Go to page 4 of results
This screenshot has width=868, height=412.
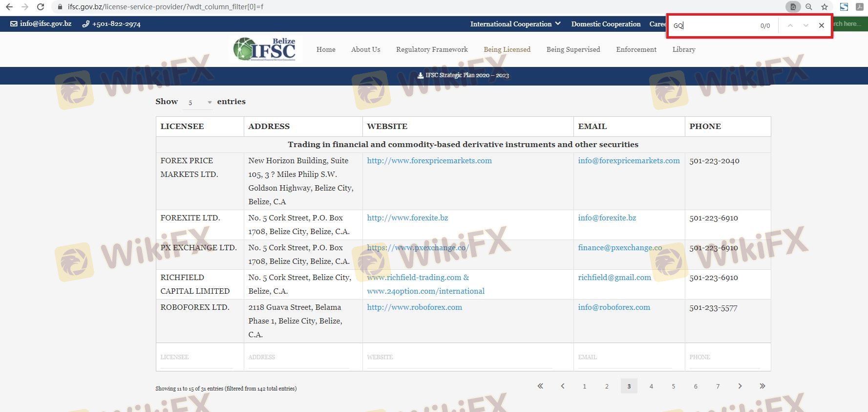click(651, 386)
